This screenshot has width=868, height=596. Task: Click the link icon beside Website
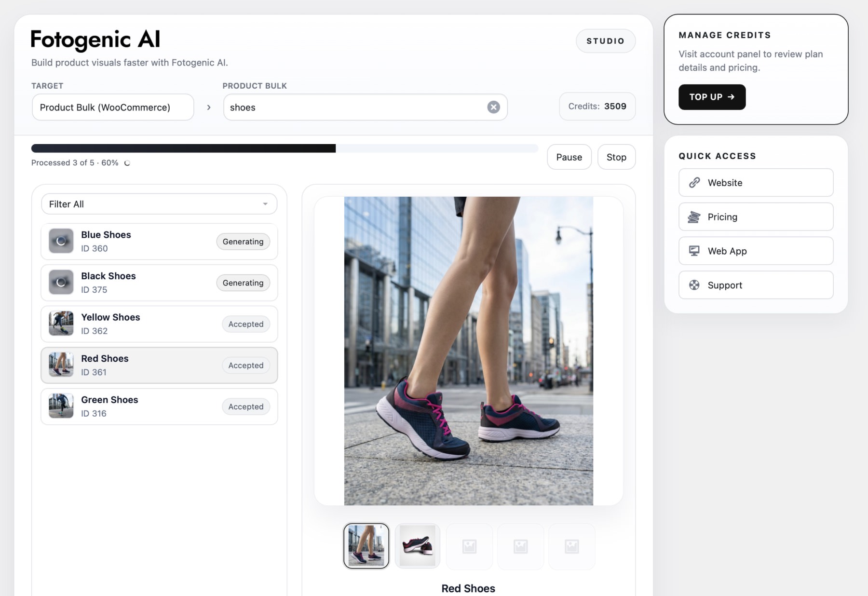click(694, 182)
